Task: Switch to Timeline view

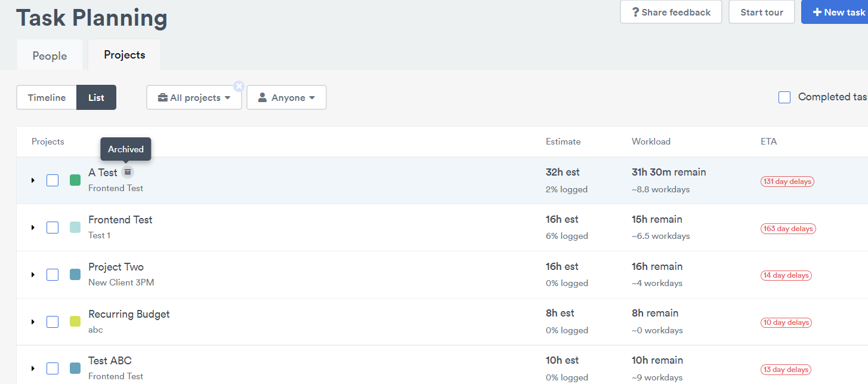Action: pos(47,97)
